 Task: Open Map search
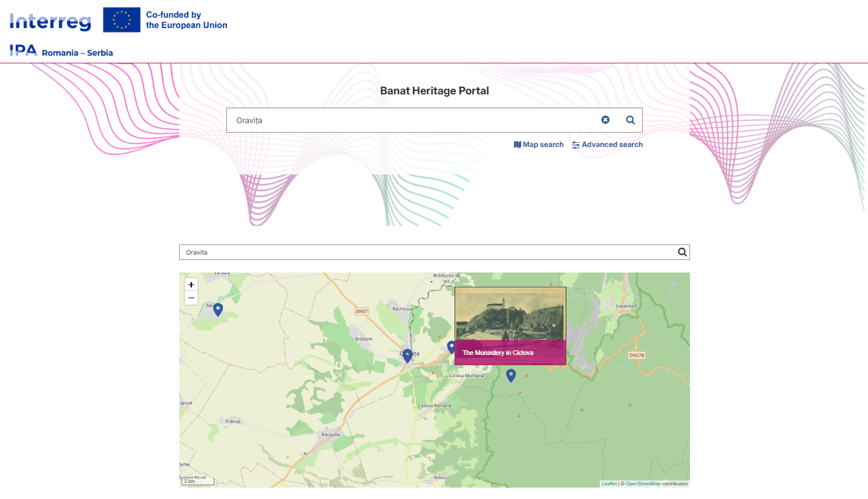tap(538, 145)
